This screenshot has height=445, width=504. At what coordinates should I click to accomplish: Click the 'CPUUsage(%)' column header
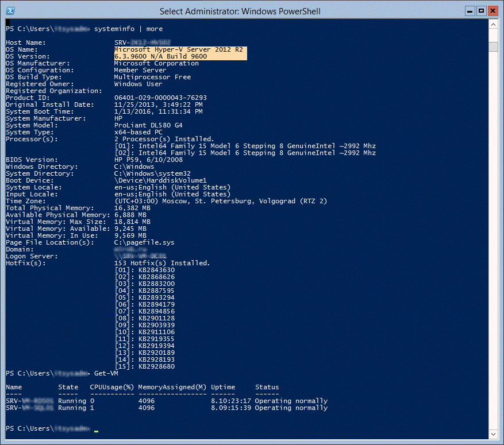112,387
